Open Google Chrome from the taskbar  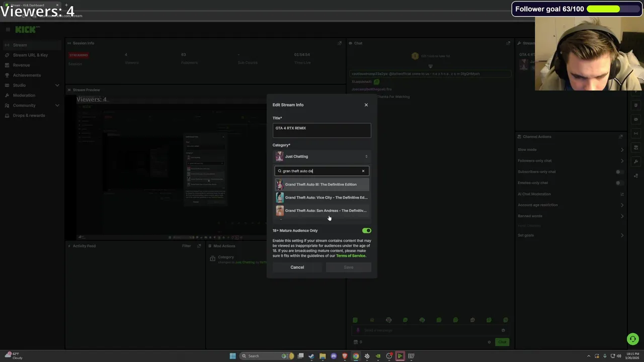tap(356, 356)
